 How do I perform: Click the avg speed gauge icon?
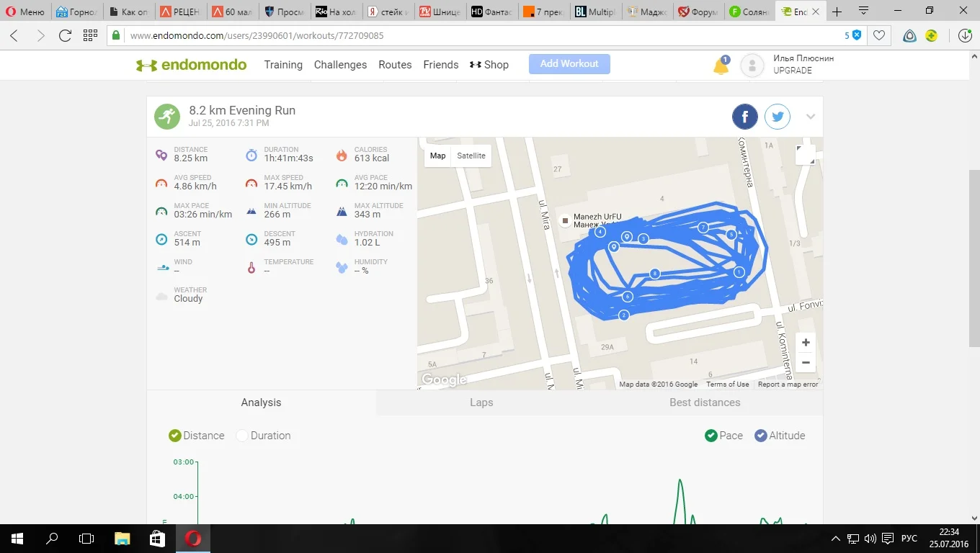tap(161, 183)
